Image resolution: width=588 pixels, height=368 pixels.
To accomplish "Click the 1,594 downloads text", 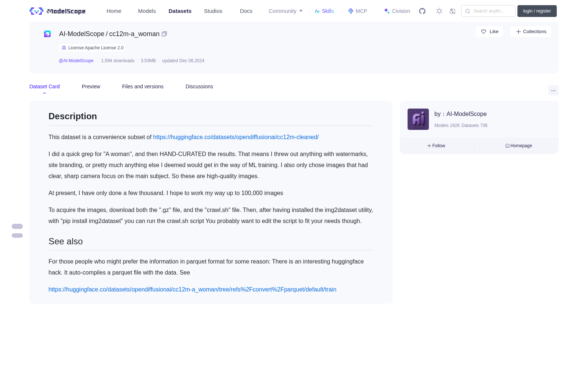I will point(118,61).
